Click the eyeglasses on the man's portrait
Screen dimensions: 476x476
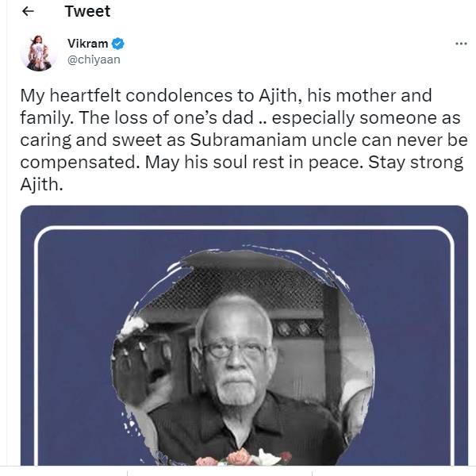(x=234, y=351)
